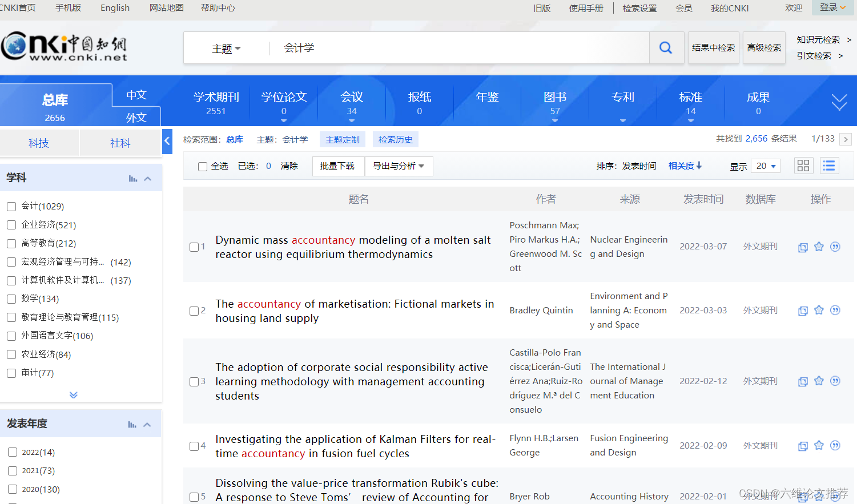Switch to grid view layout
The image size is (857, 504).
[x=803, y=166]
